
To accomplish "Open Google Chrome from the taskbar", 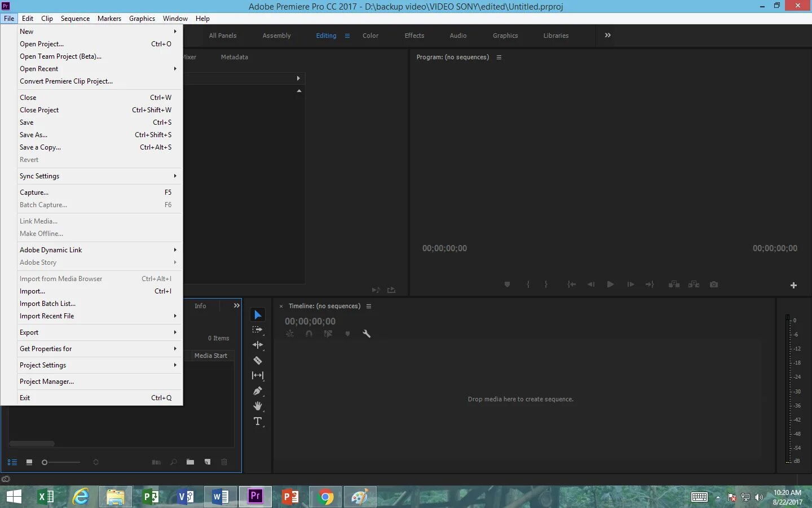I will [326, 497].
